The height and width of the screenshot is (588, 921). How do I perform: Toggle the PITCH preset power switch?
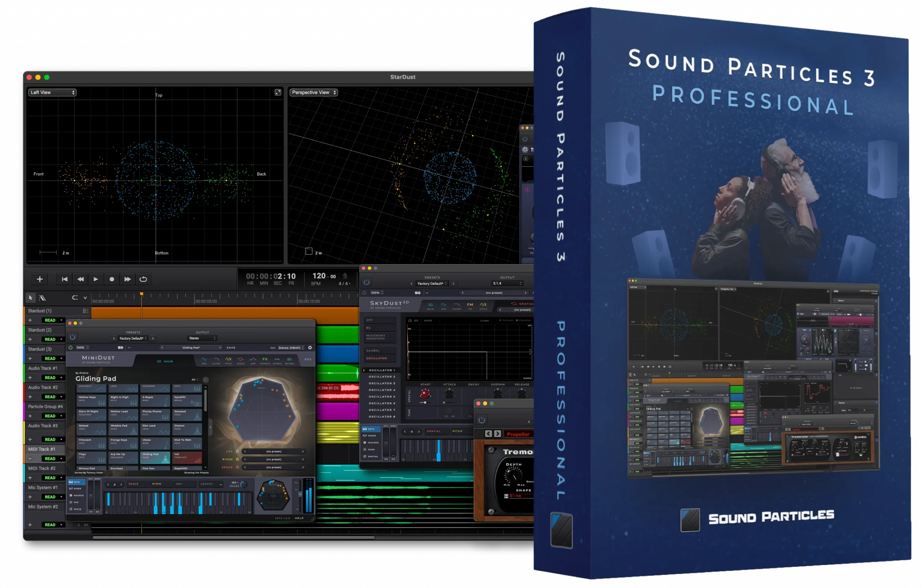pos(237,459)
